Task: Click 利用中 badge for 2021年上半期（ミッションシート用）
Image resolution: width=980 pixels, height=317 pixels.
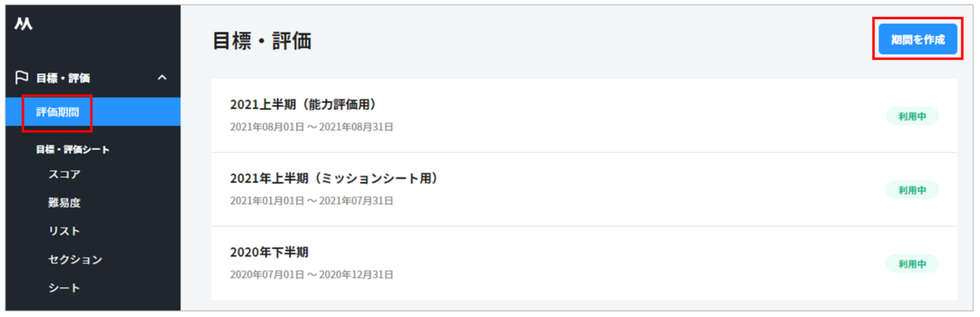Action: click(x=911, y=190)
